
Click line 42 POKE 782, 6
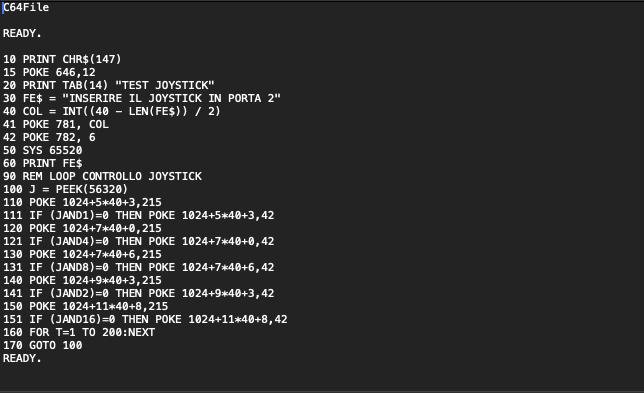click(x=49, y=138)
